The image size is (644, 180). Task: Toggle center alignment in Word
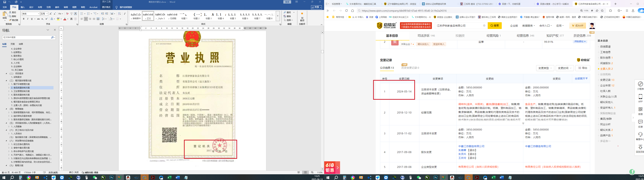(x=86, y=19)
